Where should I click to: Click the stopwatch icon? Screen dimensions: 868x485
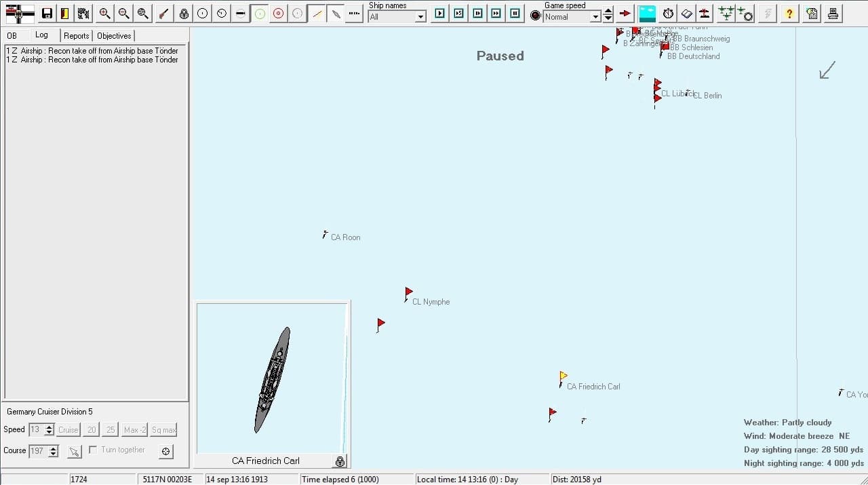(x=669, y=14)
